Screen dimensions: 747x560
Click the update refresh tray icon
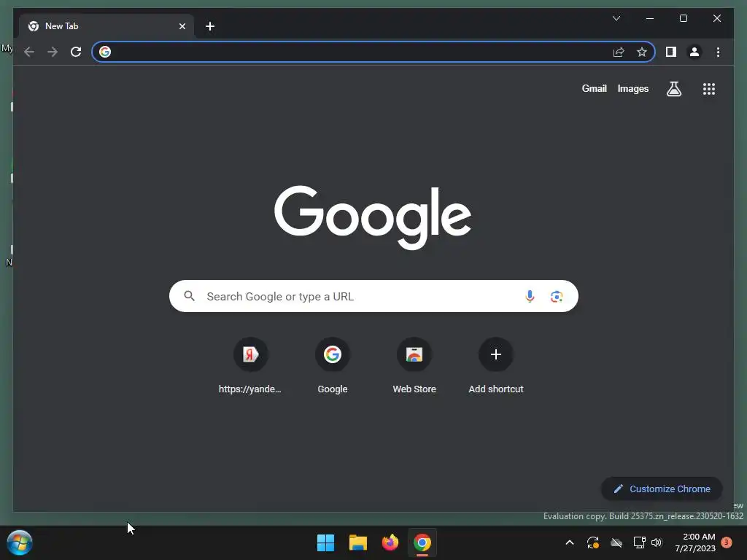[x=592, y=542]
